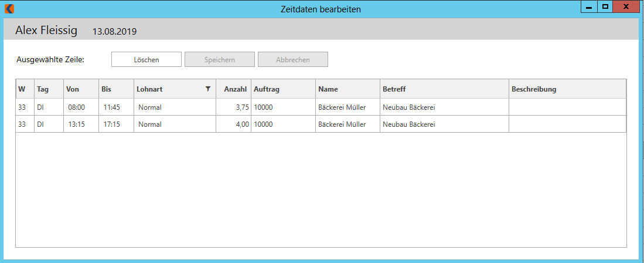Select the row starting at 08:00

(321, 107)
